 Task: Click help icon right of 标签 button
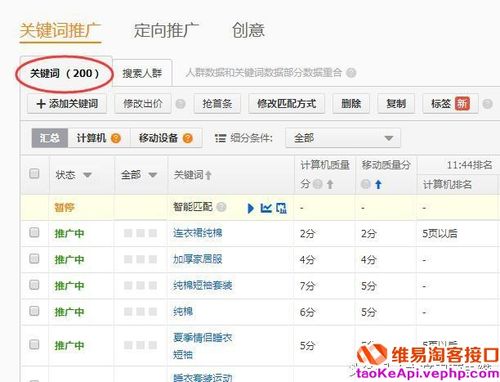coord(487,104)
